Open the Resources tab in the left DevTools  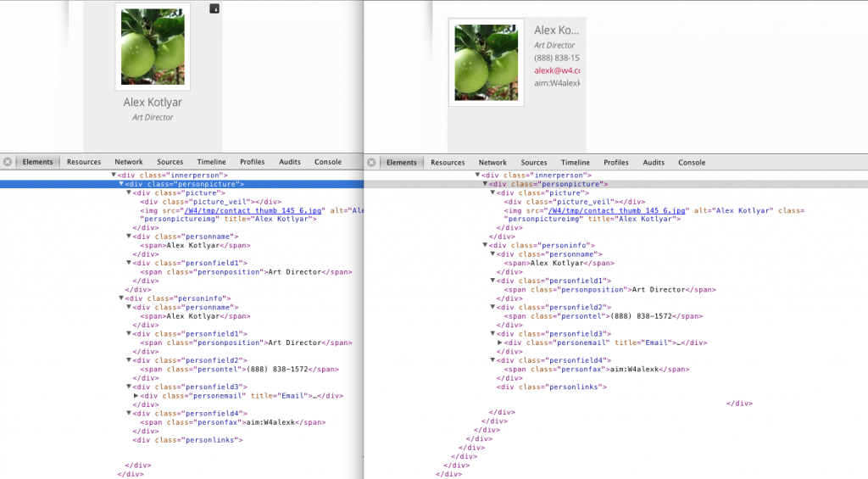point(84,162)
